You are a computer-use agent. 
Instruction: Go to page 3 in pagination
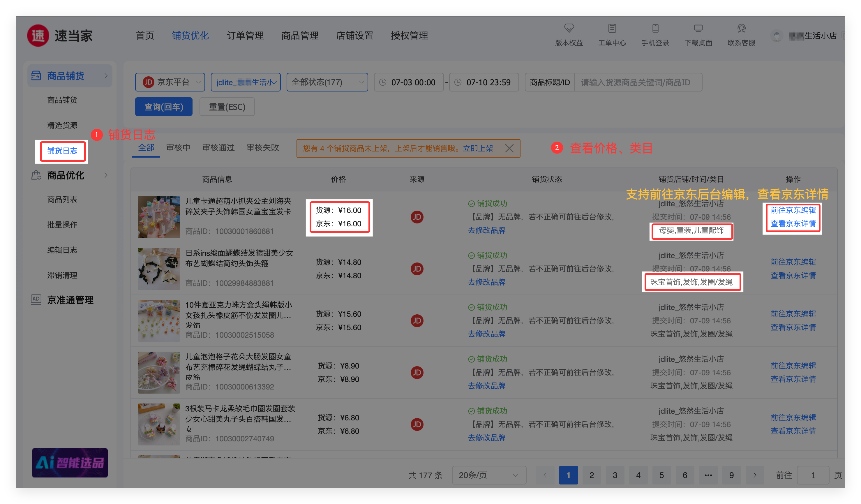615,475
